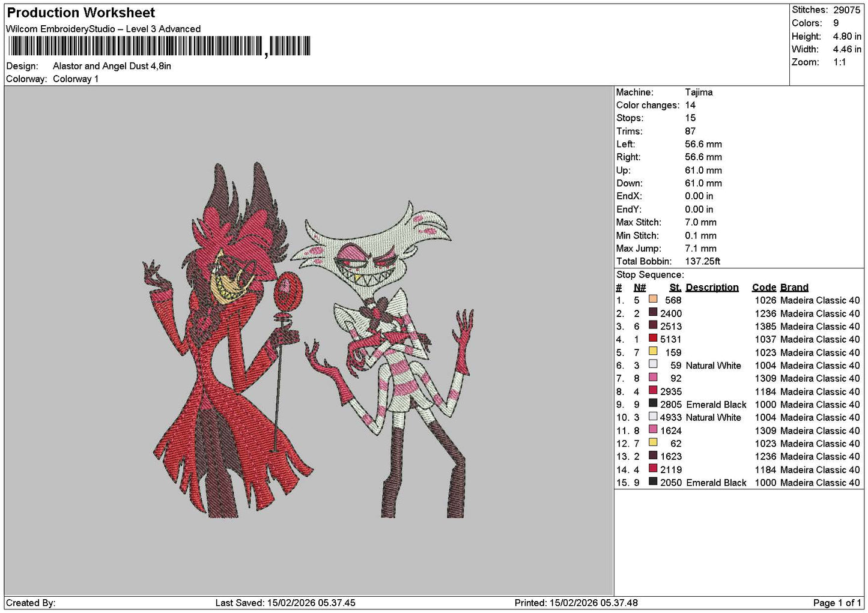Click stitch count '2119' in row 14
Viewport: 868px width, 613px height.
click(671, 470)
